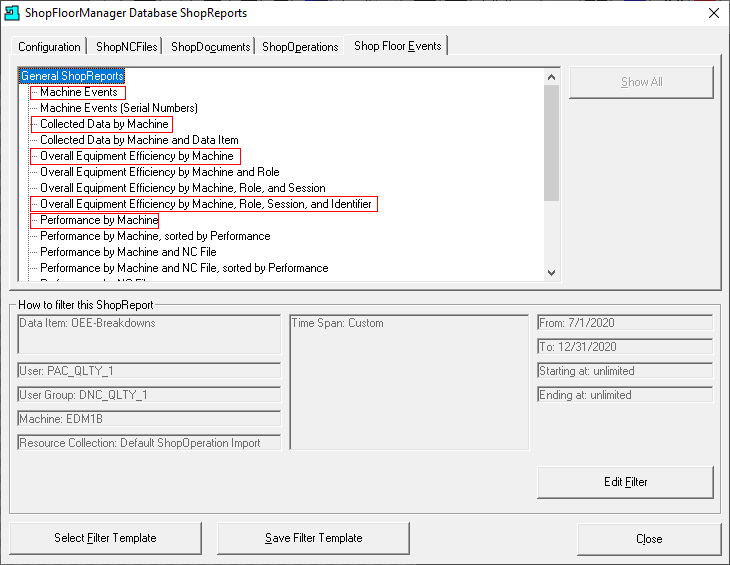730x565 pixels.
Task: Click the Close button at bottom right
Action: point(649,539)
